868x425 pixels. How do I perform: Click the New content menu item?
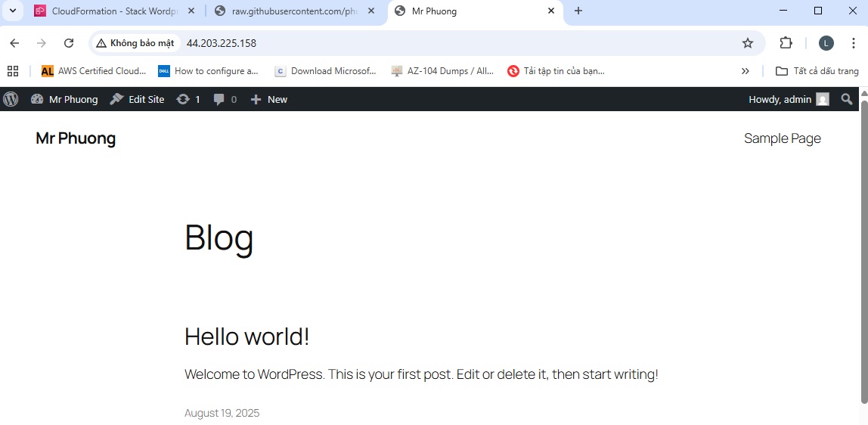[269, 99]
